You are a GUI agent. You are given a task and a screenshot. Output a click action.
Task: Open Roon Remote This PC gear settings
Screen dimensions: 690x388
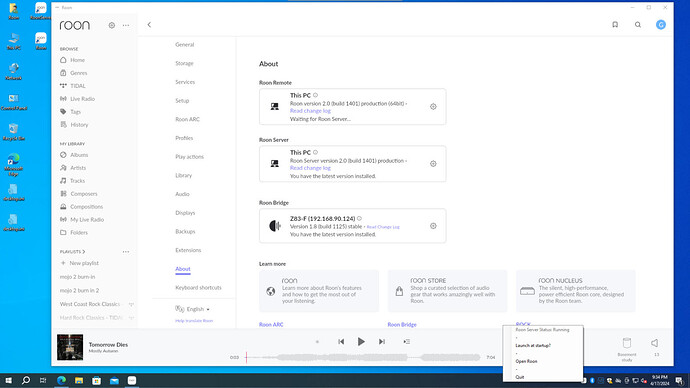(433, 107)
